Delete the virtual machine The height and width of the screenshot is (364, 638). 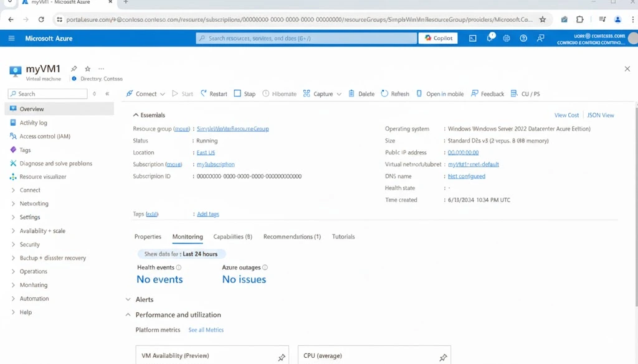[x=361, y=94]
